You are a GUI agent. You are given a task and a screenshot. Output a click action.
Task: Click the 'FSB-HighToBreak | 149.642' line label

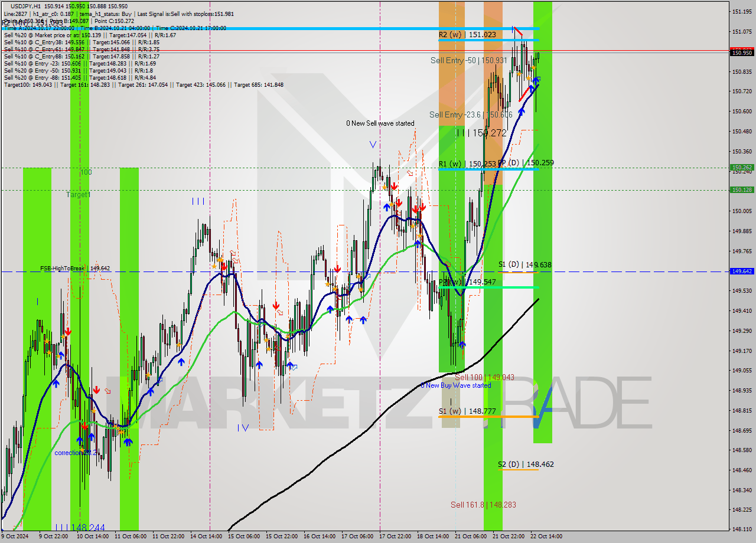tap(75, 269)
